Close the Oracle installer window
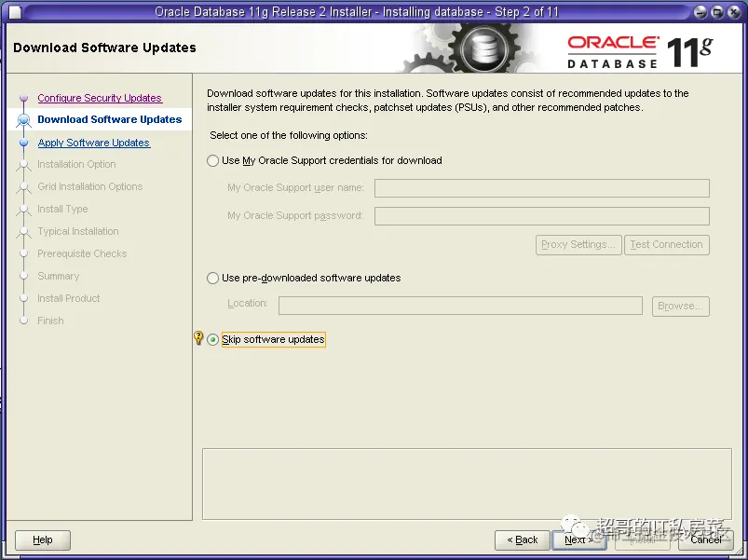 (x=734, y=12)
